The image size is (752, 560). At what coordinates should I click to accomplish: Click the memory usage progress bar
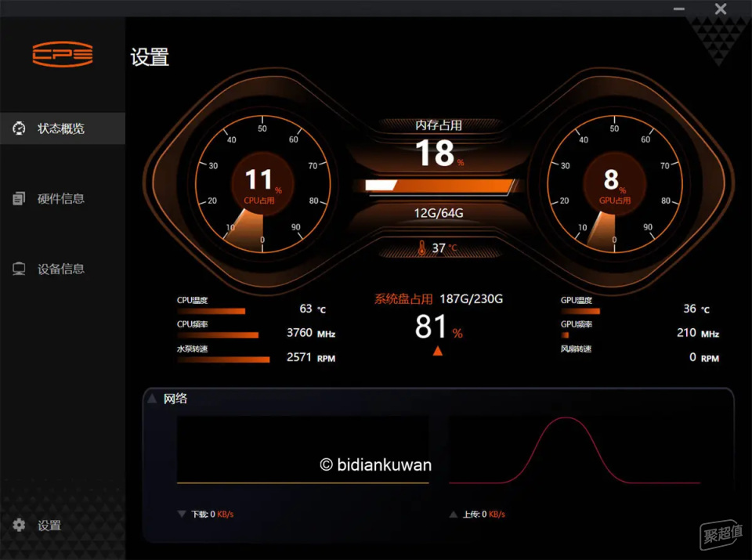[439, 186]
